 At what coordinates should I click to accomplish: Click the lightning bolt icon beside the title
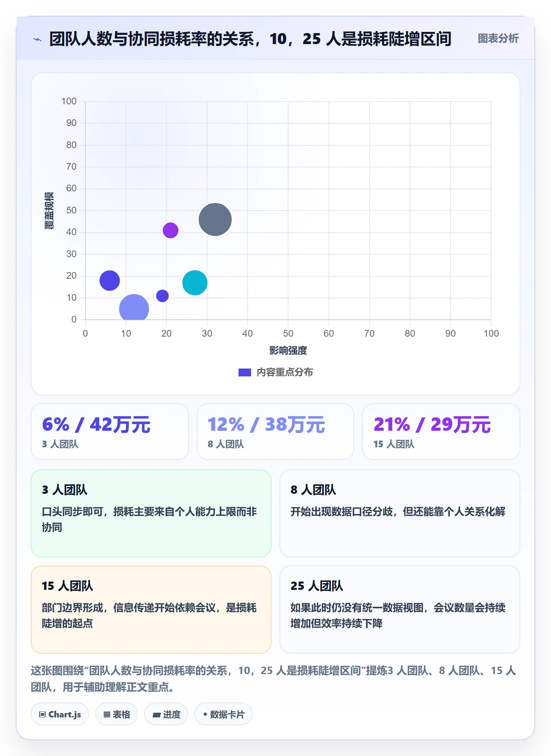coord(37,39)
